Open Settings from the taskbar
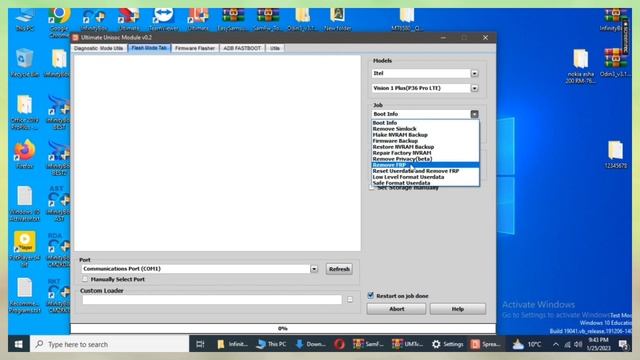Image resolution: width=640 pixels, height=360 pixels. tap(448, 344)
